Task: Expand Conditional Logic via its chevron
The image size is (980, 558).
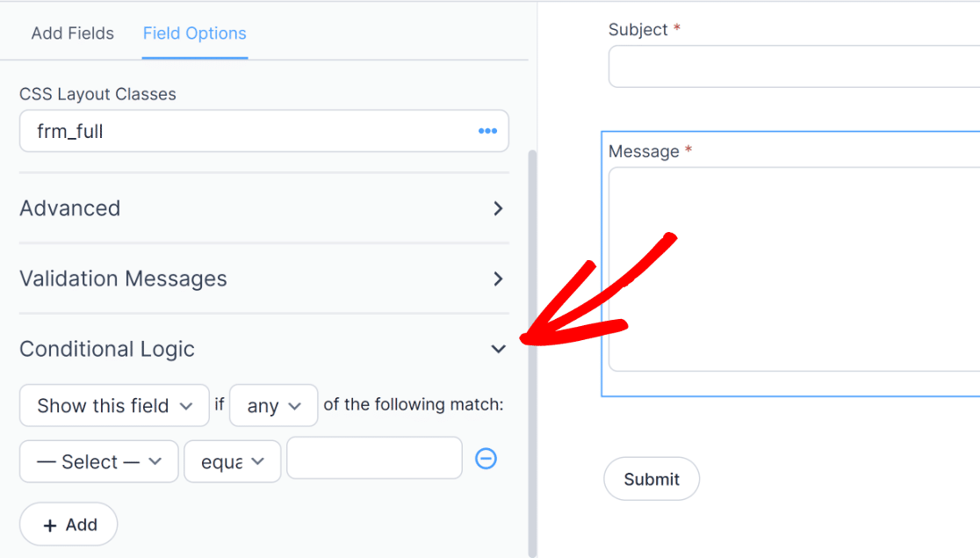Action: (498, 349)
